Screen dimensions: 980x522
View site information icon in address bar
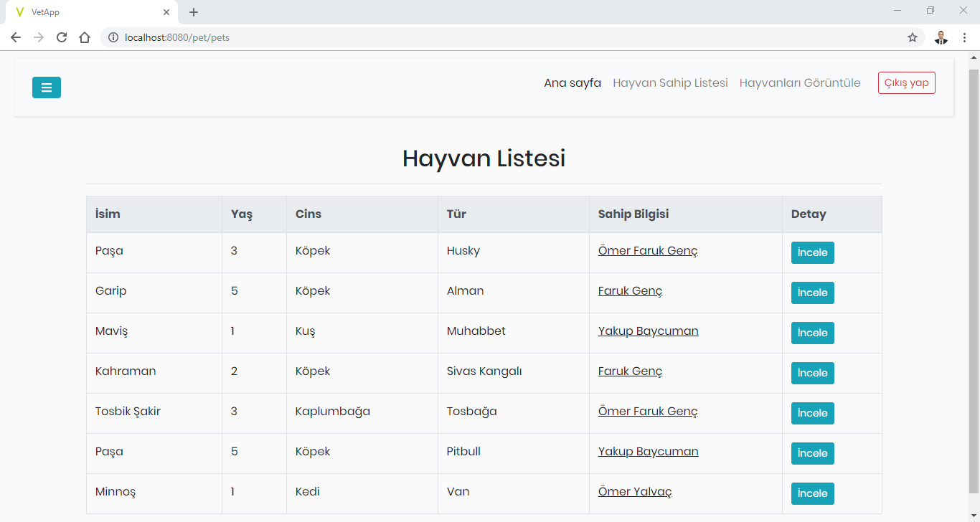click(x=113, y=37)
